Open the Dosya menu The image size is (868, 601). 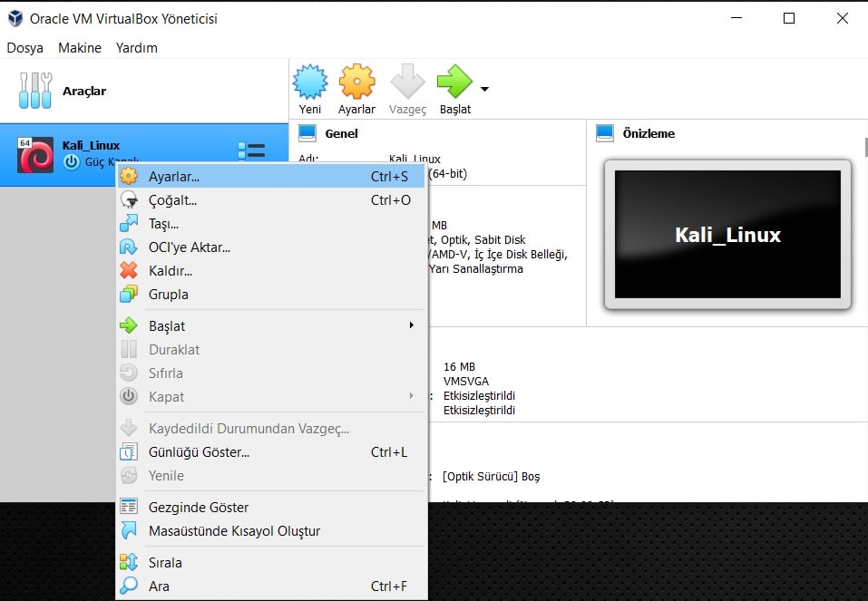tap(24, 47)
